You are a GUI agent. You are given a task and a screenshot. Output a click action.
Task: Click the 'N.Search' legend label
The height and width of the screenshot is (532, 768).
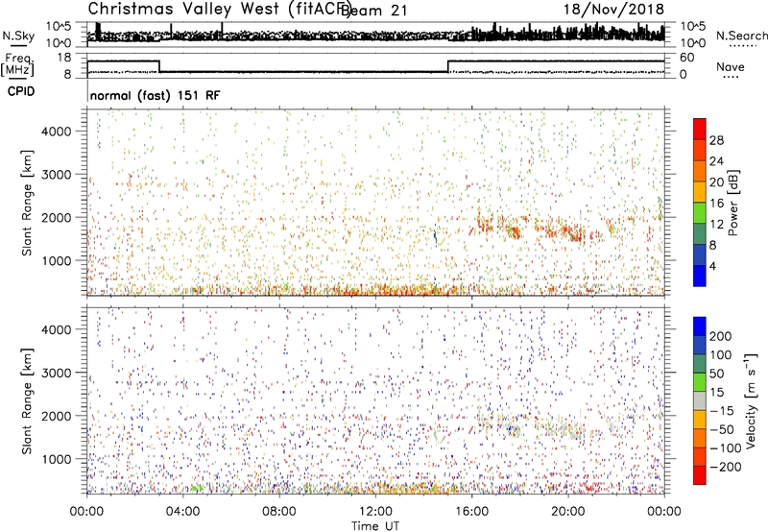741,36
